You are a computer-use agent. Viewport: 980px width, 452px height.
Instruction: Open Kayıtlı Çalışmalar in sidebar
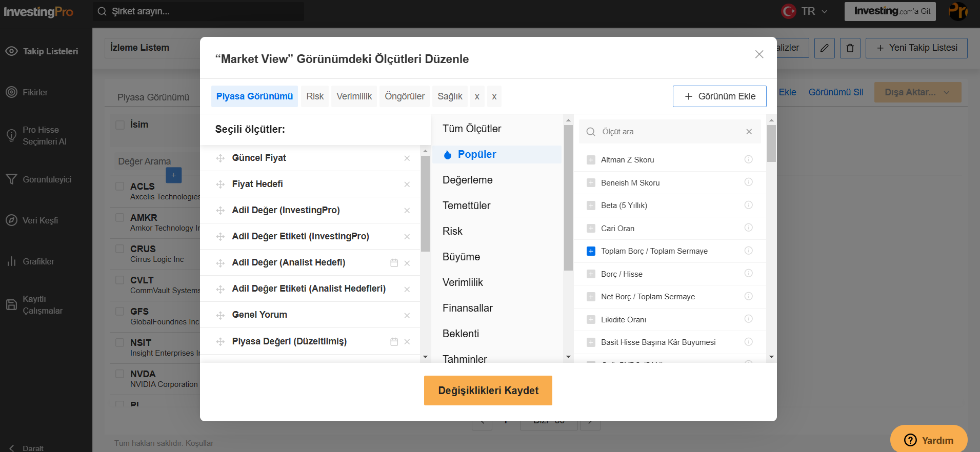coord(34,305)
